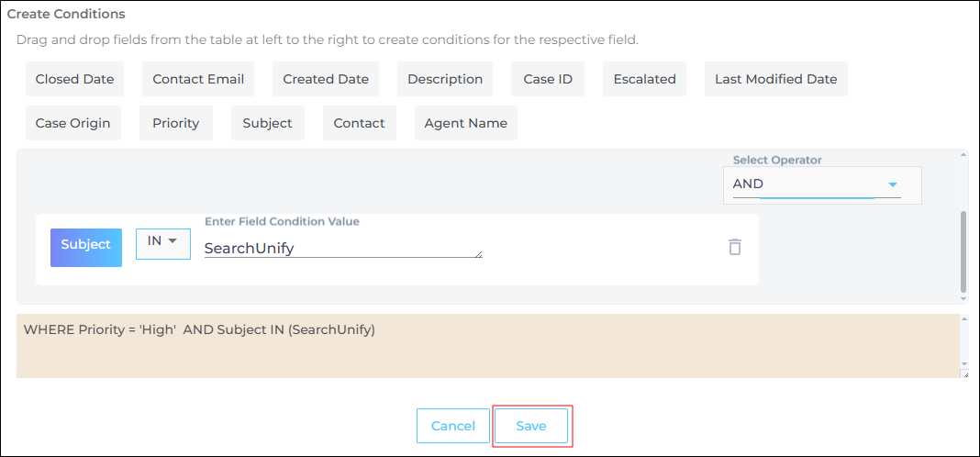Click the Cancel button

point(453,426)
